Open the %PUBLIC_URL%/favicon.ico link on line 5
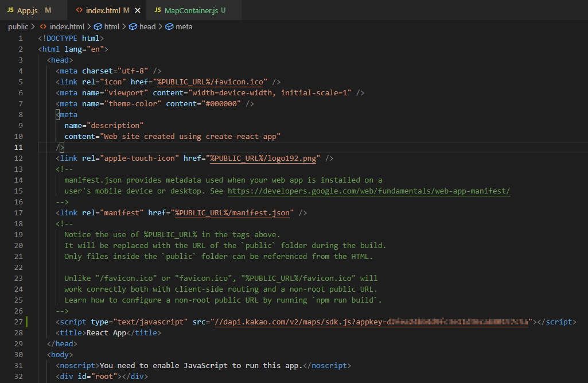588x383 pixels. click(x=210, y=82)
